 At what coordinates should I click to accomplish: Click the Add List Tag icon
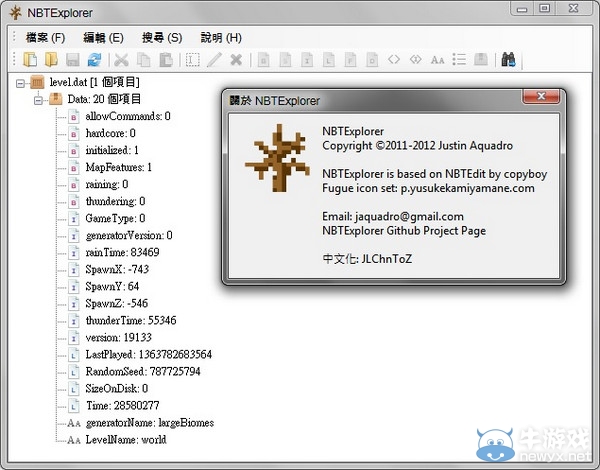(459, 60)
